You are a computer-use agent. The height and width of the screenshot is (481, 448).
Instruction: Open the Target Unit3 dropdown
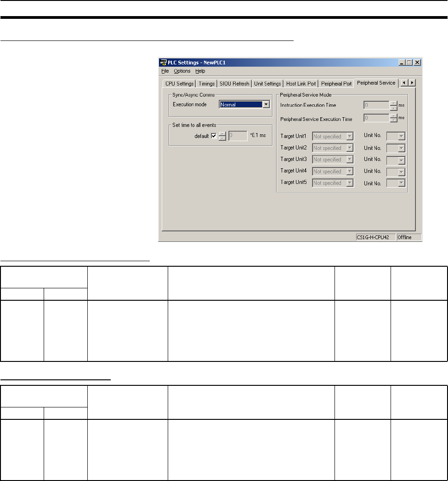coord(333,160)
